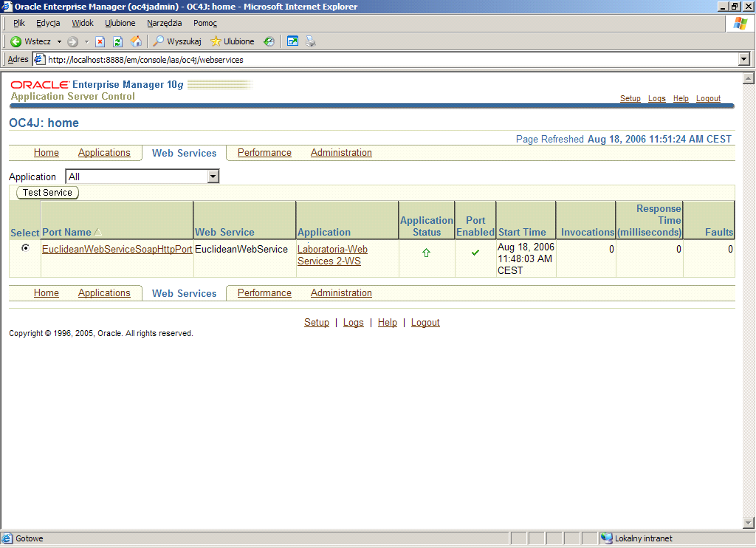Click the Forward navigation arrow icon
Viewport: 756px width, 548px height.
pyautogui.click(x=72, y=42)
